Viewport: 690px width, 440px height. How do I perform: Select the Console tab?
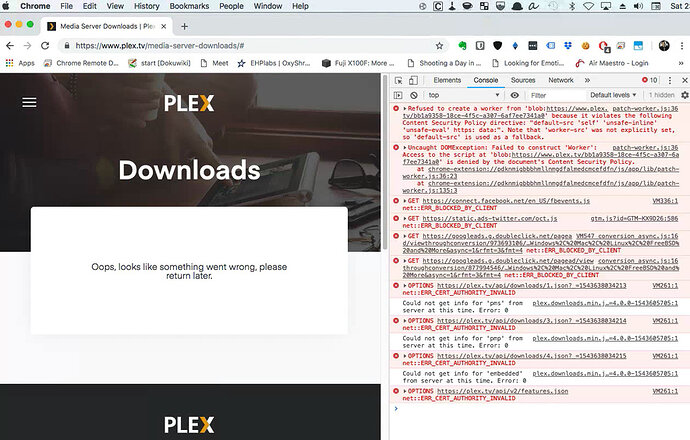486,80
